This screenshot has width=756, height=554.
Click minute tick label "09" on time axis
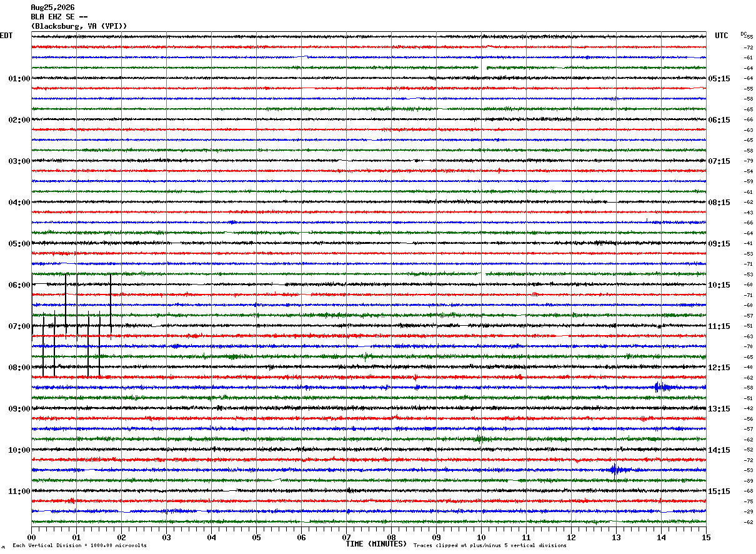[x=436, y=537]
